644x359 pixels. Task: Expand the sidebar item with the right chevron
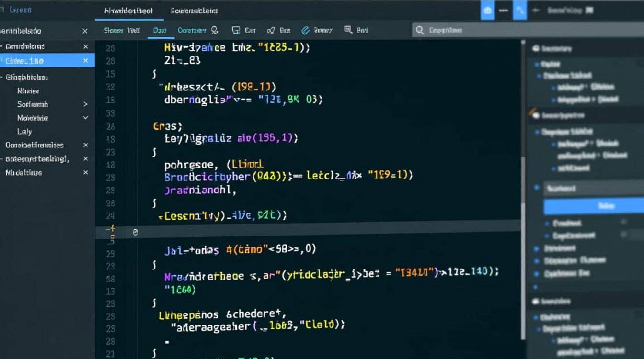[x=85, y=104]
